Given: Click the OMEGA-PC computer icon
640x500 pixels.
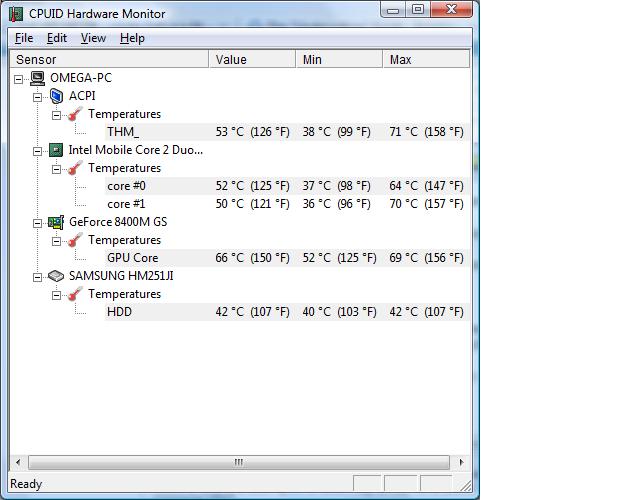Looking at the screenshot, I should tap(38, 78).
